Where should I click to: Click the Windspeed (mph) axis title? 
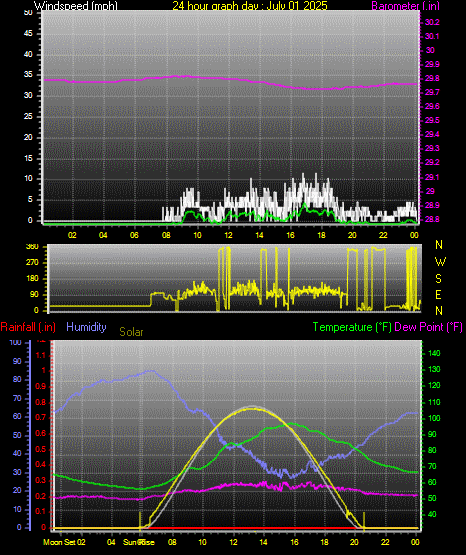coord(76,6)
